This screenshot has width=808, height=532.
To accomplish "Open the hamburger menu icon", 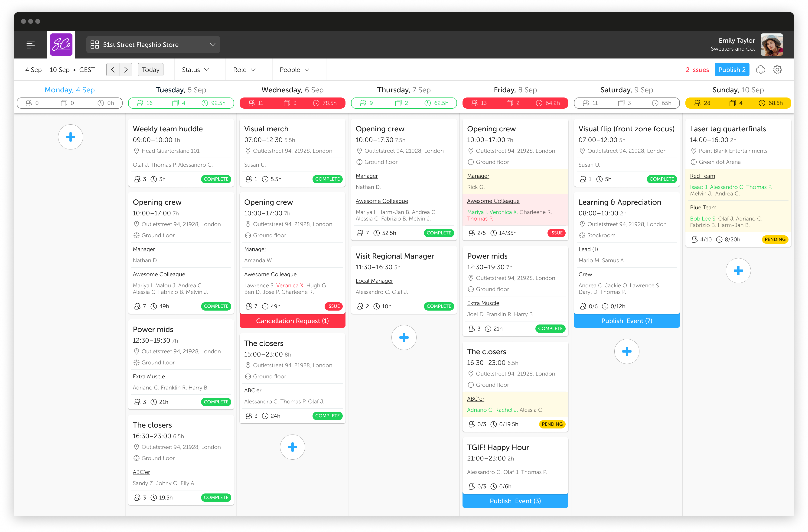I will point(31,44).
